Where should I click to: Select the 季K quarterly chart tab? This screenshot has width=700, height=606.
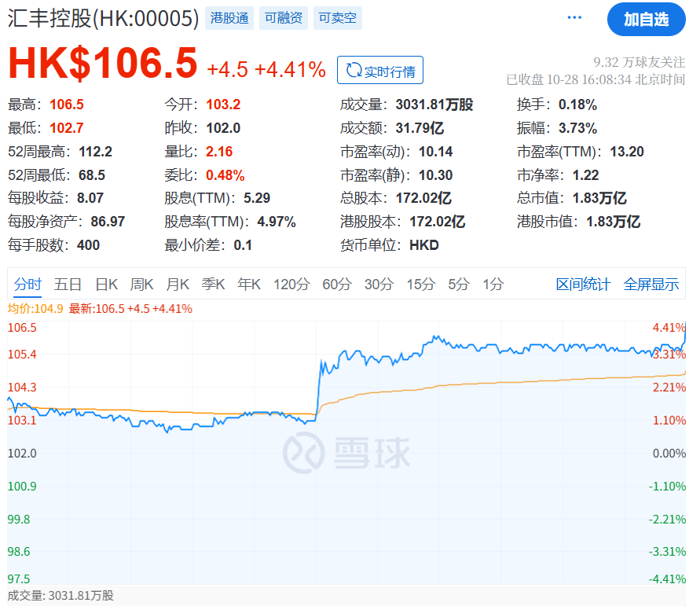213,285
